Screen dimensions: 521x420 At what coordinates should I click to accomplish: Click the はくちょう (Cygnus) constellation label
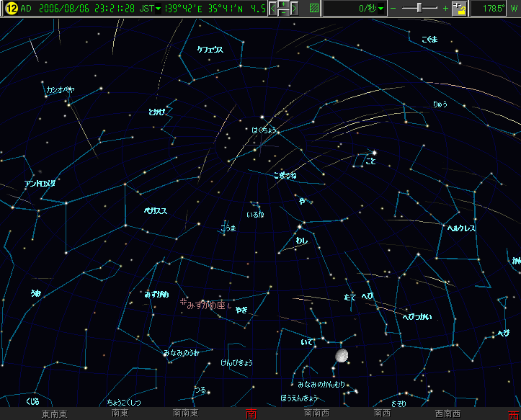(x=263, y=130)
